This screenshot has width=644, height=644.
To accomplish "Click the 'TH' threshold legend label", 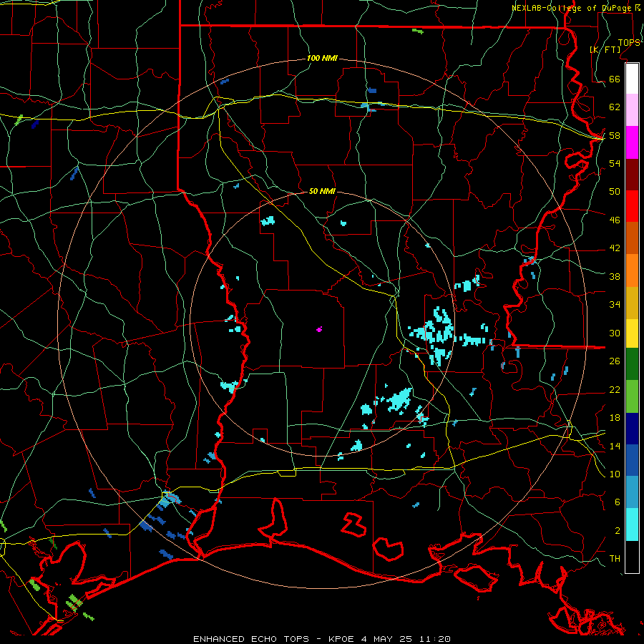I will point(615,559).
